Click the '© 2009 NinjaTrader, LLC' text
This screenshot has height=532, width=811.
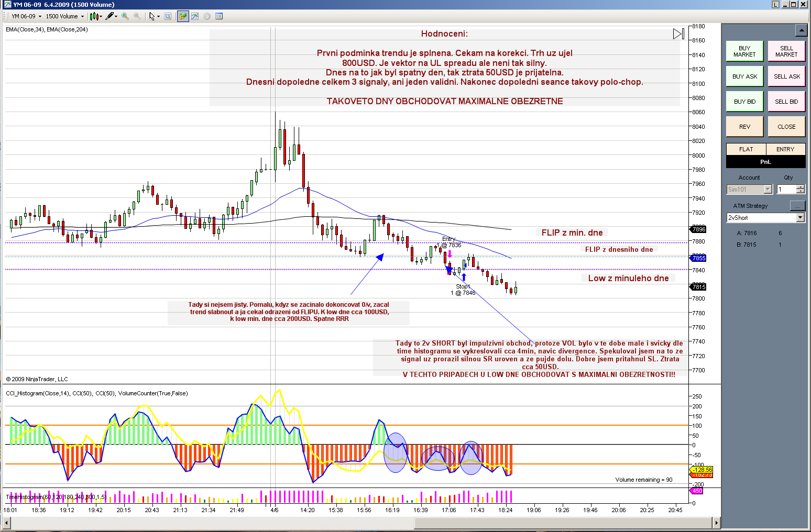pos(37,379)
